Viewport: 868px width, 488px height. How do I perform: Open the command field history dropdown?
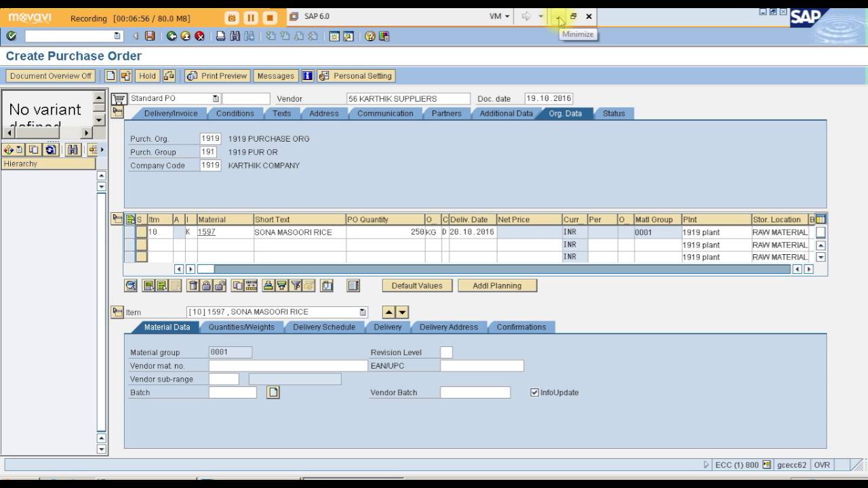[117, 36]
